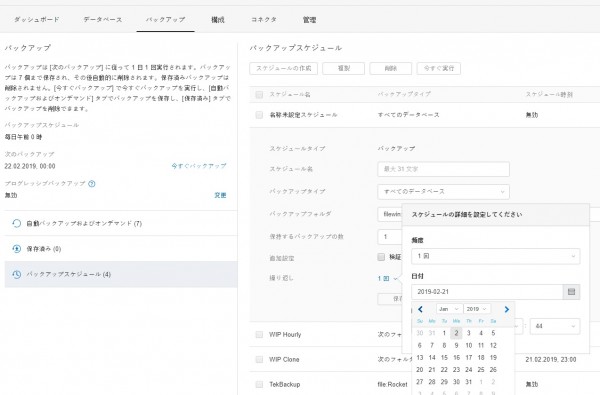The image size is (600, 395).
Task: Open the progressive backup help icon
Action: click(92, 184)
